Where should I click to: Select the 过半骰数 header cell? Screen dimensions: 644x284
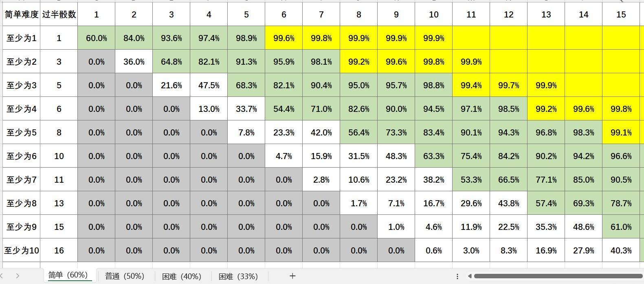[x=59, y=15]
